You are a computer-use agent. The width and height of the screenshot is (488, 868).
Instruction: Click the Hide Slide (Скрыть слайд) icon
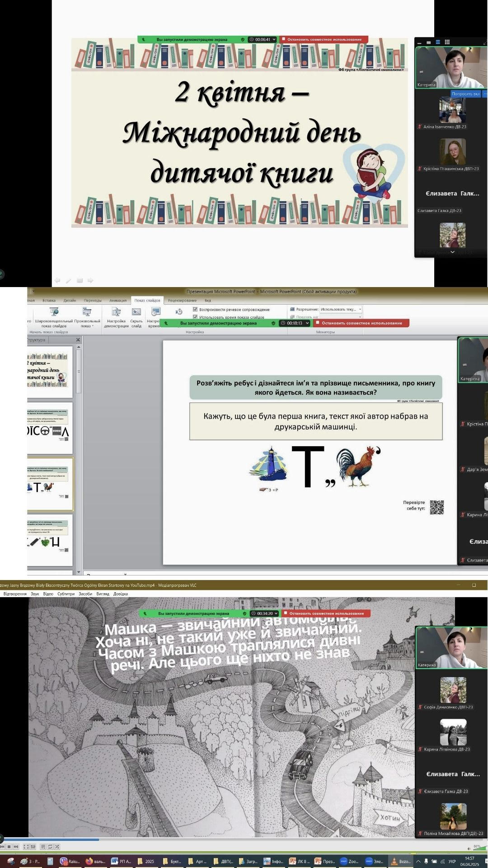136,312
